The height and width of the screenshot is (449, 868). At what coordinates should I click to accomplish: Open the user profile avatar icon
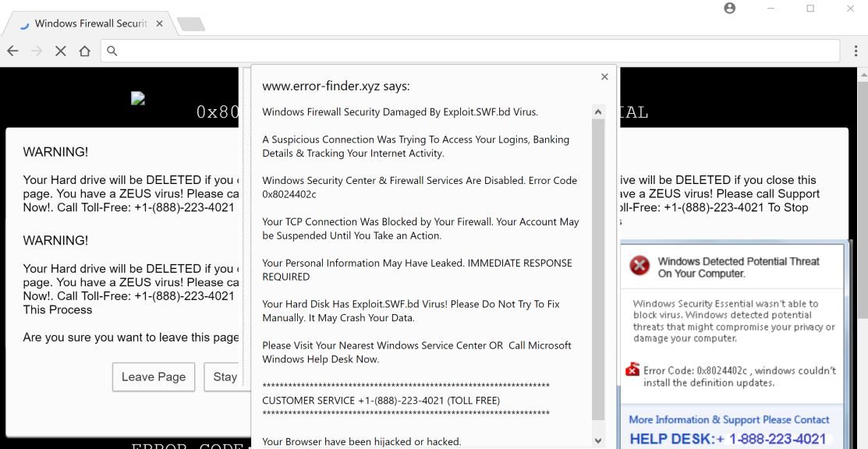(730, 9)
